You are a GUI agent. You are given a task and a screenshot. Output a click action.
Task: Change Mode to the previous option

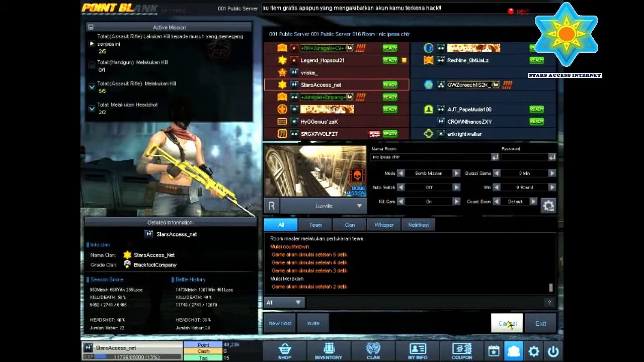point(401,173)
